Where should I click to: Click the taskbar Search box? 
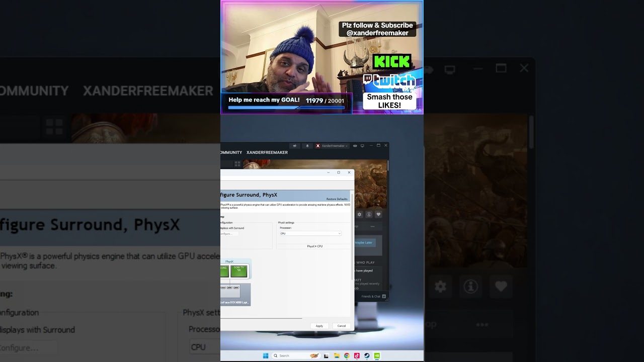point(296,355)
